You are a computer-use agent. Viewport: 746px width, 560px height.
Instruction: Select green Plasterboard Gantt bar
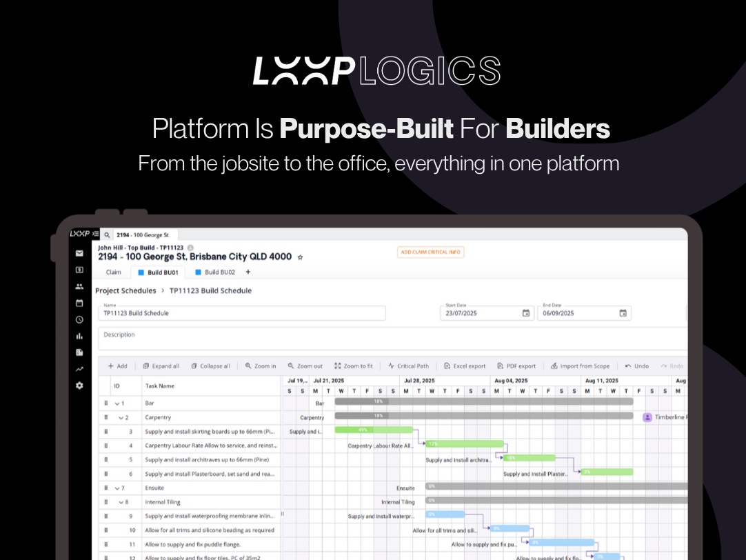(x=607, y=472)
